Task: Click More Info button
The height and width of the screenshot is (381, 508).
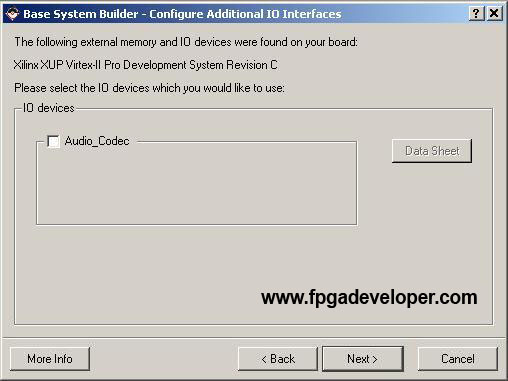Action: point(50,359)
